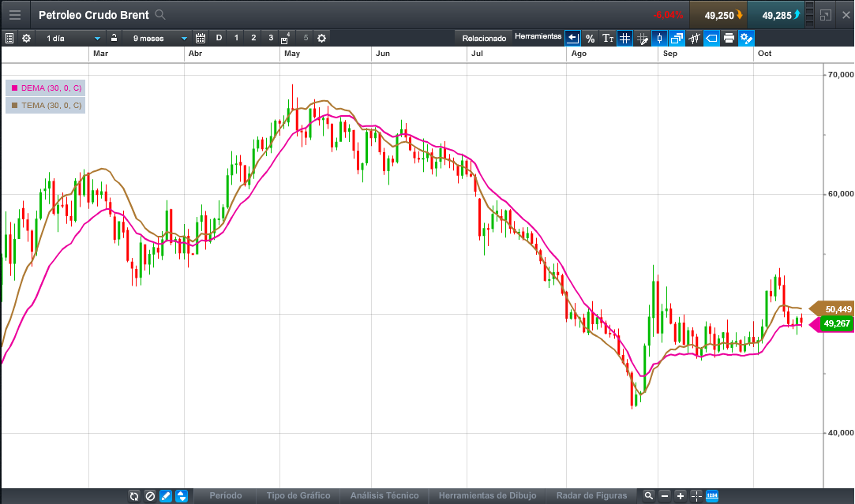Screen dimensions: 855x504
Task: Toggle the single candlestick icon
Action: pyautogui.click(x=659, y=38)
